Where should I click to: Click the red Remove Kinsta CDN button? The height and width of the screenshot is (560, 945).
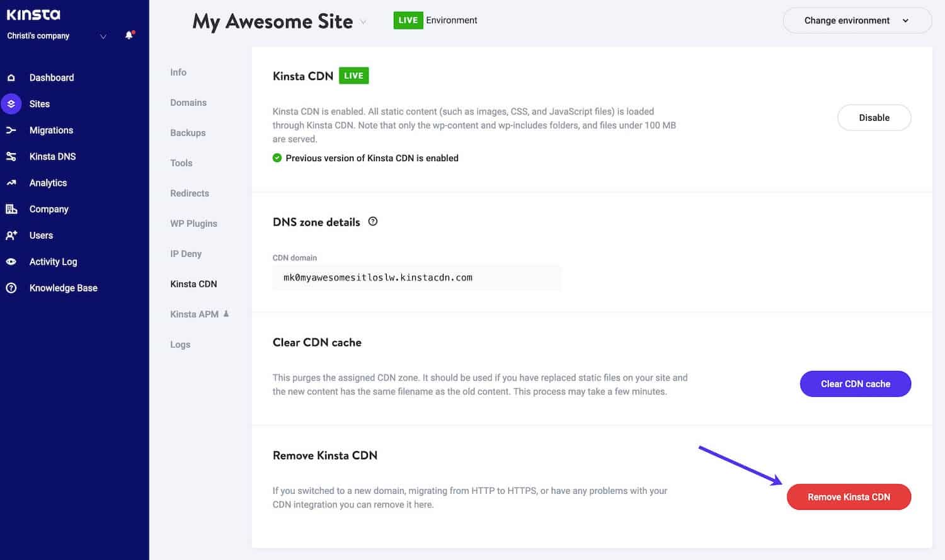coord(849,497)
